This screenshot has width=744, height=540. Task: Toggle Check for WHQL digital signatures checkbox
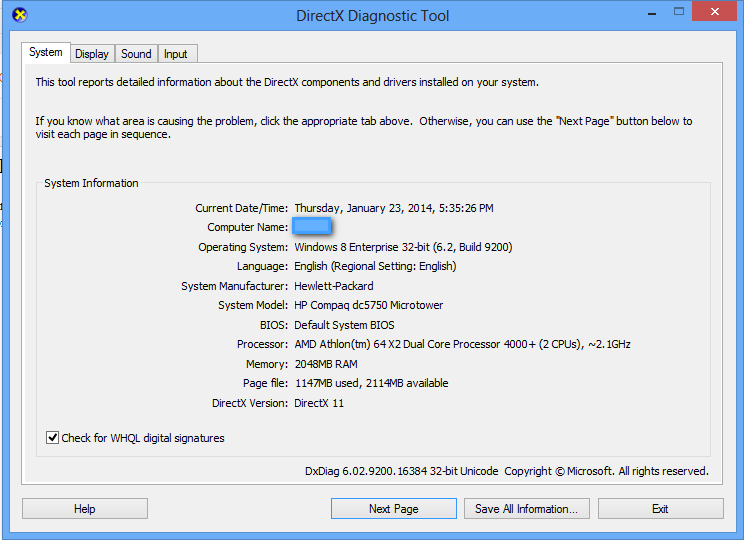[x=52, y=438]
